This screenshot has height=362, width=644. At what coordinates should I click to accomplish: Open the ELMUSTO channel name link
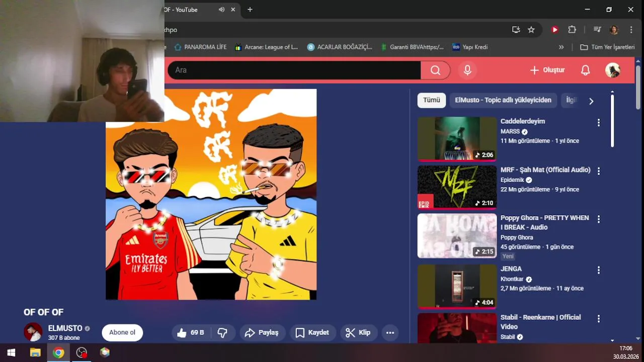[x=65, y=328]
